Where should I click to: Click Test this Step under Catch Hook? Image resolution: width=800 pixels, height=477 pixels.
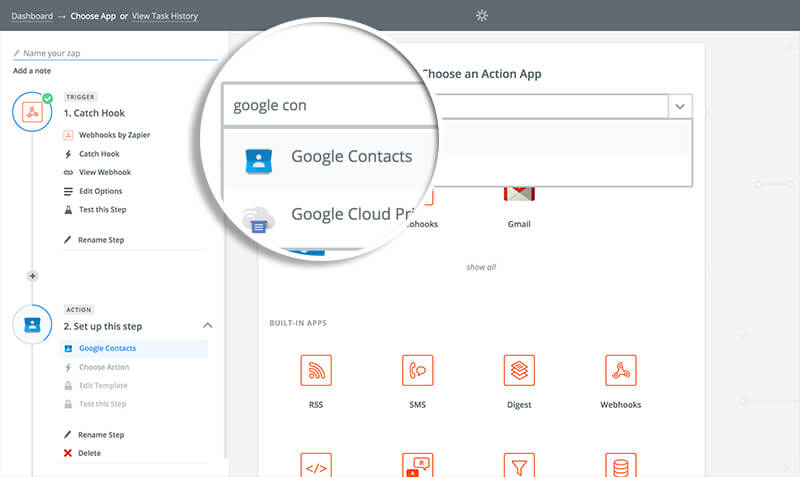(103, 210)
